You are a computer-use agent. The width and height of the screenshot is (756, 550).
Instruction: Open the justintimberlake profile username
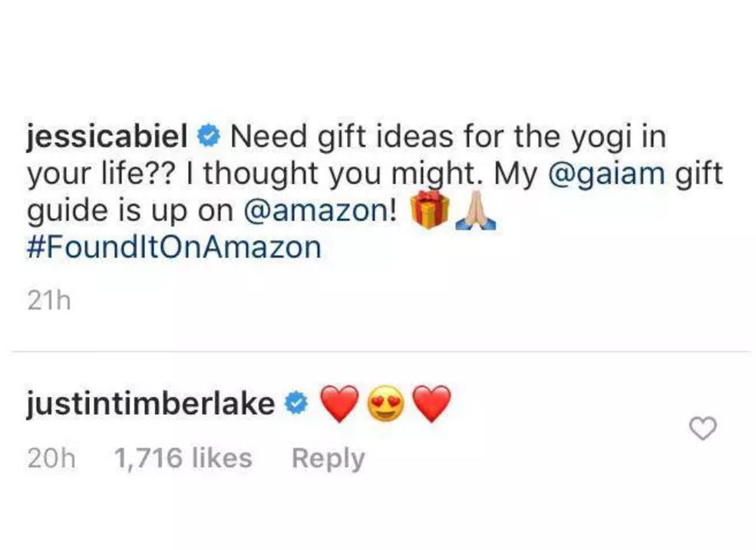150,404
